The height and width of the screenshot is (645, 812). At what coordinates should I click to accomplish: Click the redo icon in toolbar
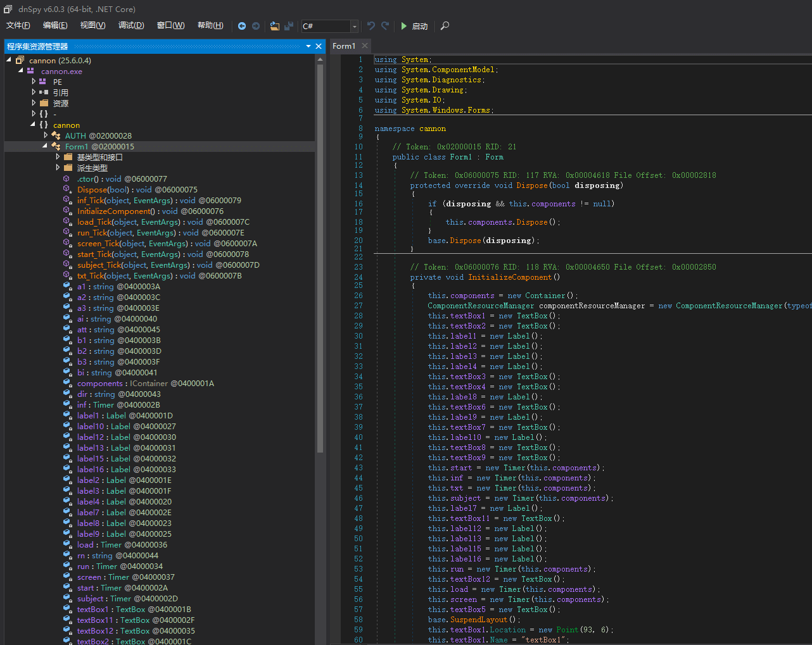385,26
